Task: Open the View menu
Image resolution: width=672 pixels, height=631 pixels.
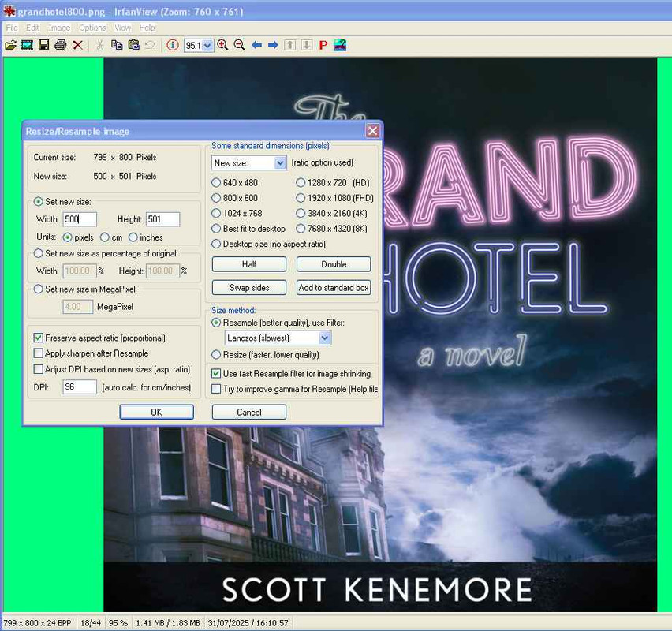Action: tap(122, 28)
